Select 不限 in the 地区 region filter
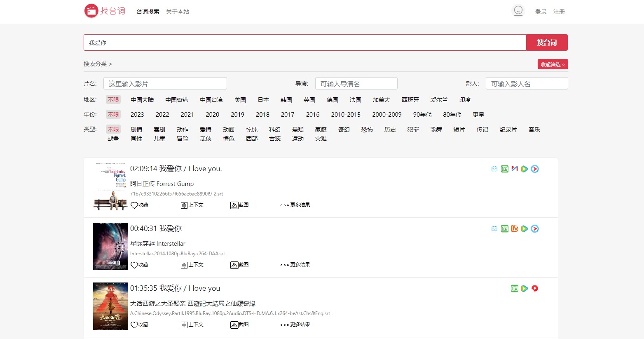The height and width of the screenshot is (339, 644). (x=113, y=100)
